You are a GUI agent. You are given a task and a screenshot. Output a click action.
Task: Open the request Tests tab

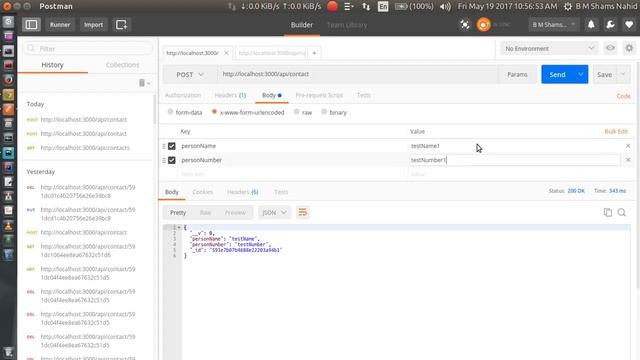pyautogui.click(x=364, y=95)
